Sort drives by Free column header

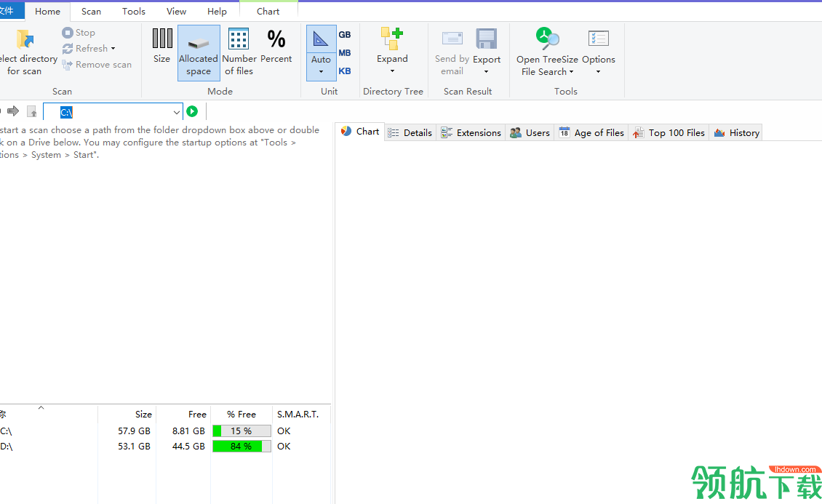183,414
